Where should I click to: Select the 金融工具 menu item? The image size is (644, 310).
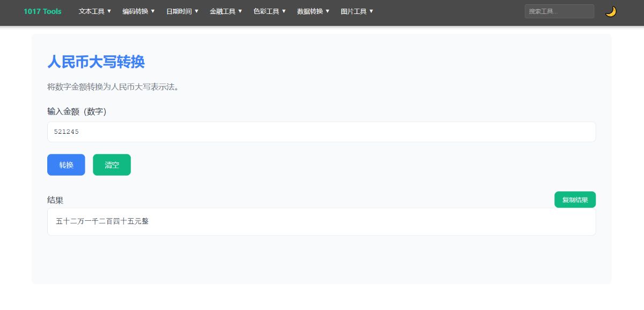[x=225, y=11]
